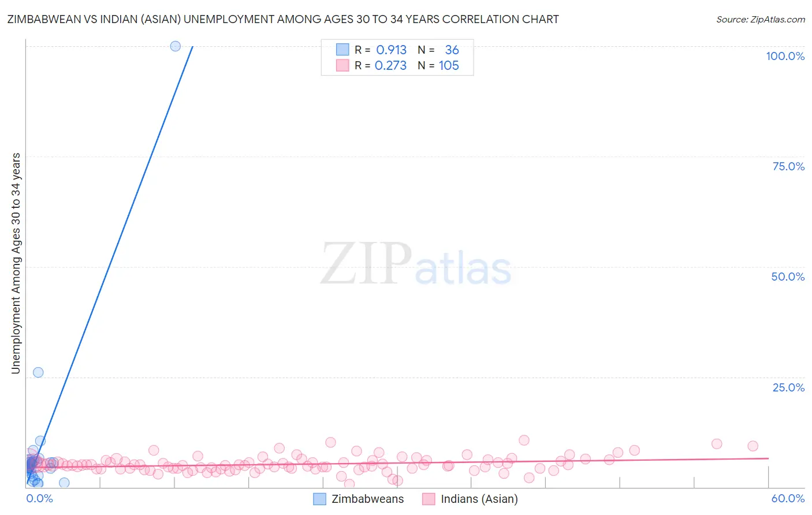Click the Zimbabweans legend color swatch
This screenshot has width=812, height=515.
(x=319, y=499)
